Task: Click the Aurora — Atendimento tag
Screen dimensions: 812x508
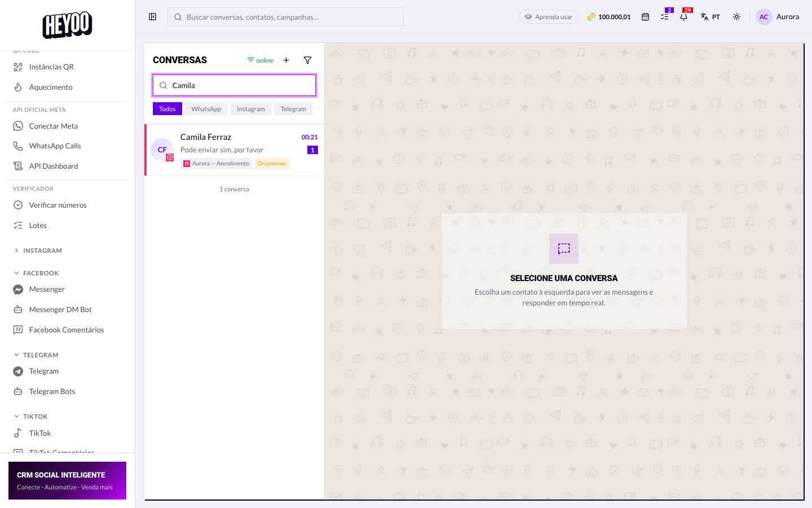Action: pos(217,164)
